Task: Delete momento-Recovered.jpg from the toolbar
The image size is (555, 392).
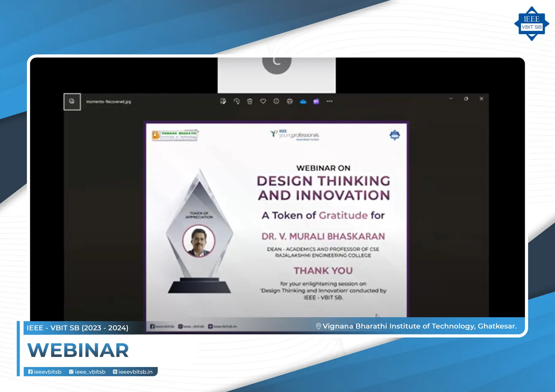Action: tap(250, 101)
